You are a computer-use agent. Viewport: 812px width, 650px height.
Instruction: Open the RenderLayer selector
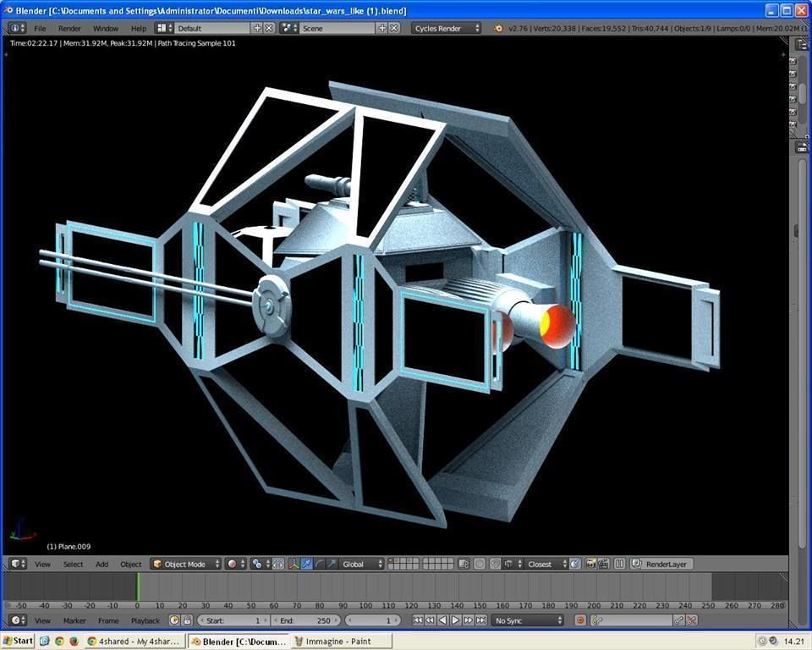click(x=661, y=564)
